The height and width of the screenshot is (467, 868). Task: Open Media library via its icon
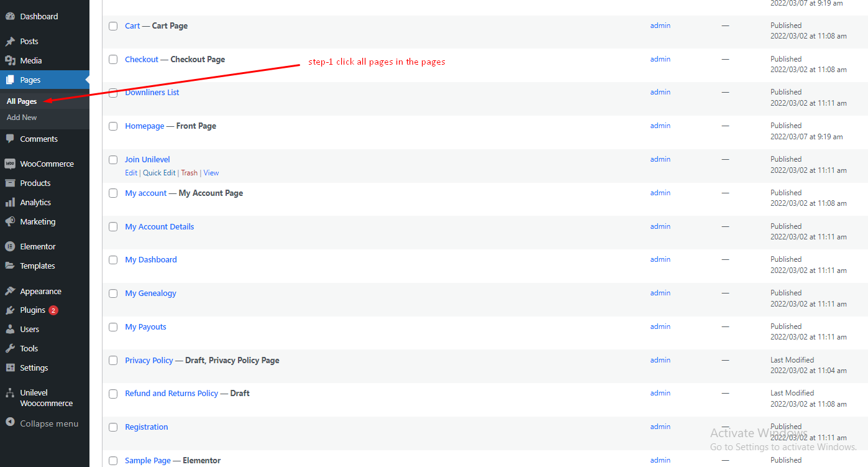(10, 61)
